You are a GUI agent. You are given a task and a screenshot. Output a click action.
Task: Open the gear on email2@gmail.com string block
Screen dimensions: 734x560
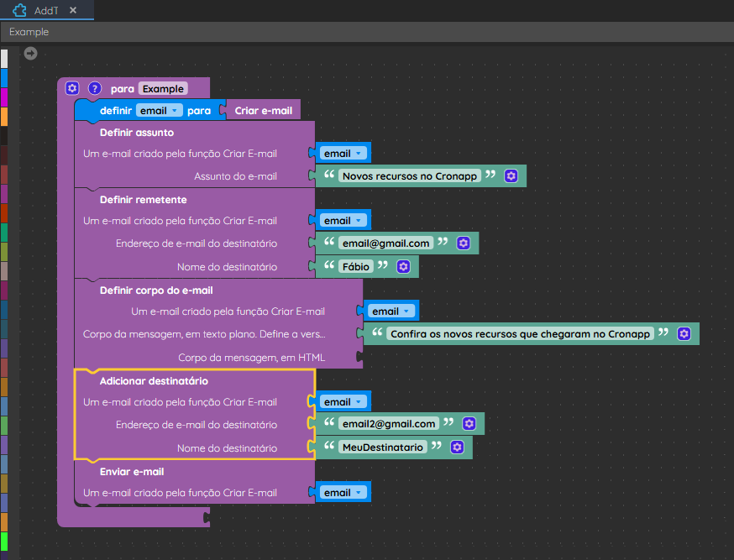pos(469,424)
